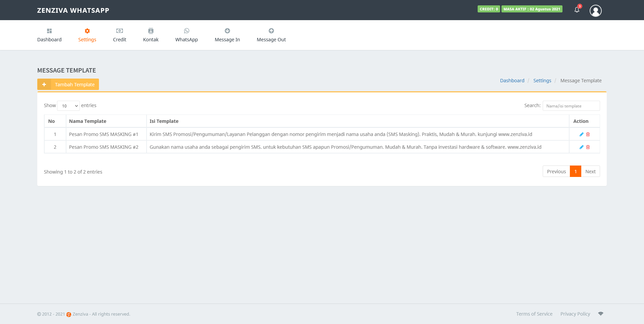Click the Next pagination button
The image size is (644, 324).
tap(591, 172)
